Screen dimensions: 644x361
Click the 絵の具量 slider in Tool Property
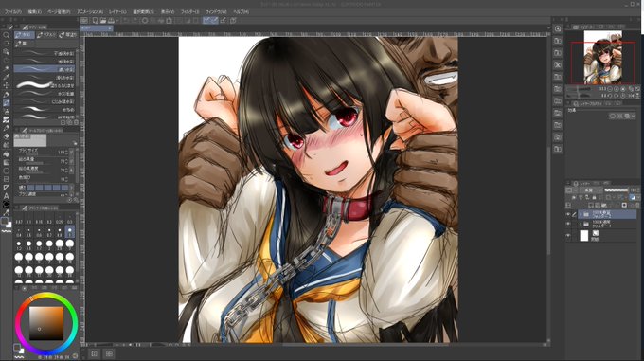tap(40, 163)
